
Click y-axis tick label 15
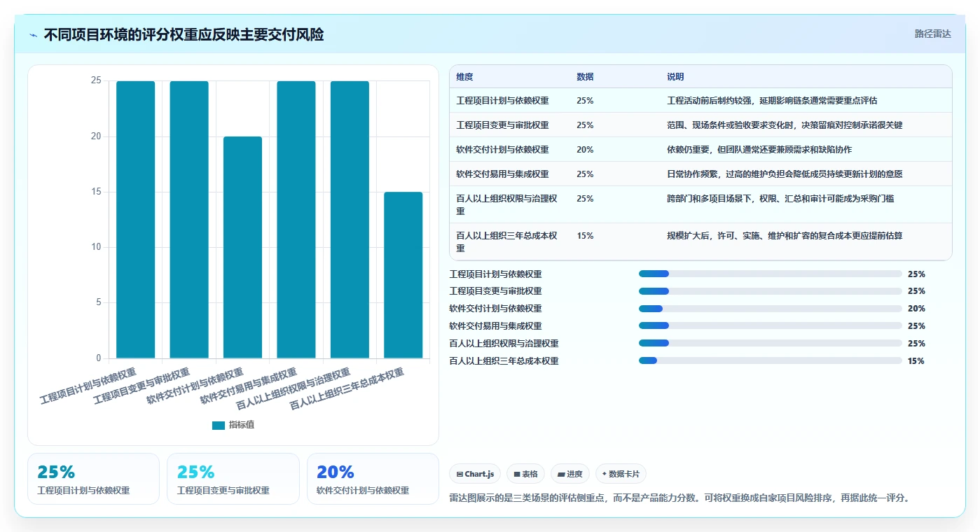point(96,192)
